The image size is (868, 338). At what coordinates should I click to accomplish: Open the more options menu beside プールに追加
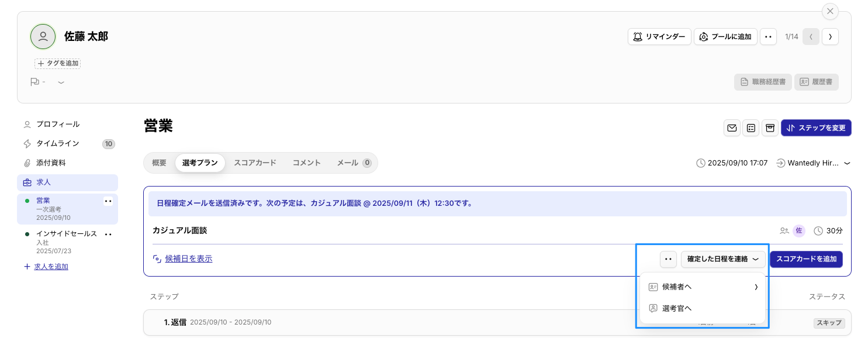pyautogui.click(x=769, y=37)
